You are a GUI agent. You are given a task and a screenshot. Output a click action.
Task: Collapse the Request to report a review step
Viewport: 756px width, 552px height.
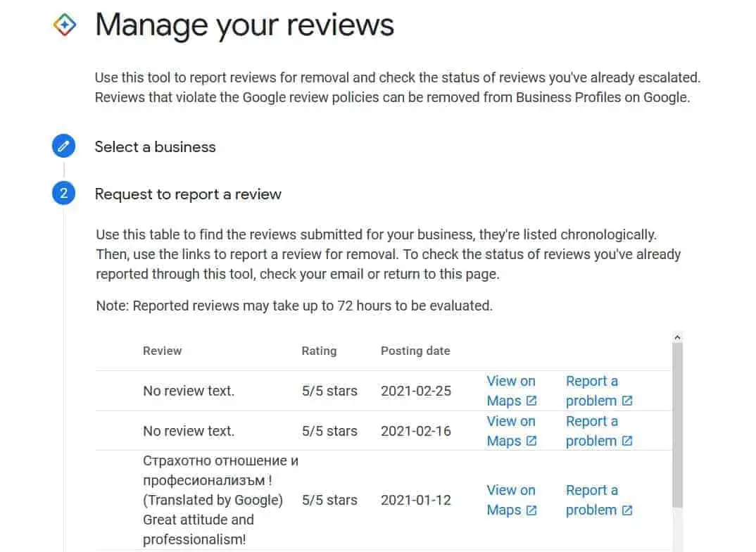(x=188, y=194)
